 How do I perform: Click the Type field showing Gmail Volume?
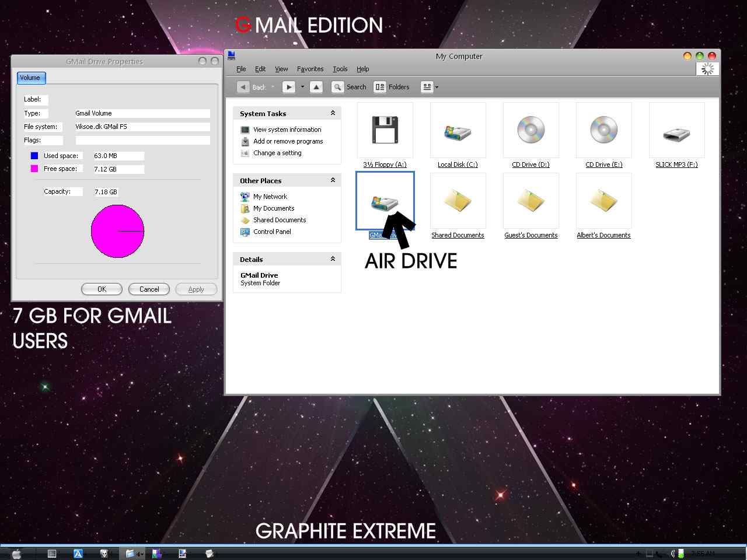[x=142, y=113]
